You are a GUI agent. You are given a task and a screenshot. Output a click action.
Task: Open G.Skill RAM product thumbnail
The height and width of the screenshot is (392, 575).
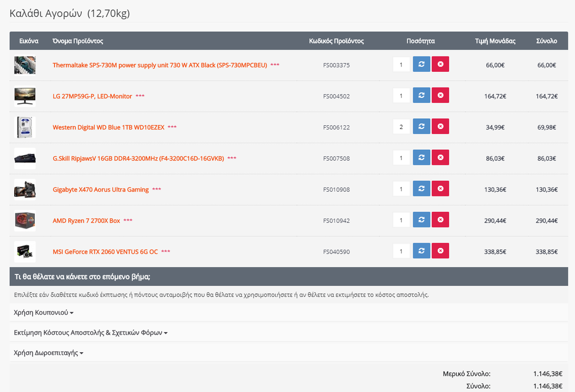pos(25,158)
